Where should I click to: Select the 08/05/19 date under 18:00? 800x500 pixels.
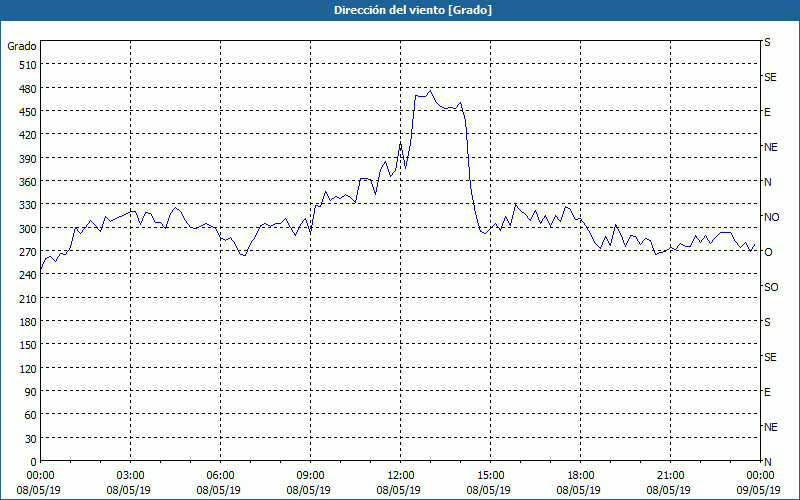tap(579, 490)
